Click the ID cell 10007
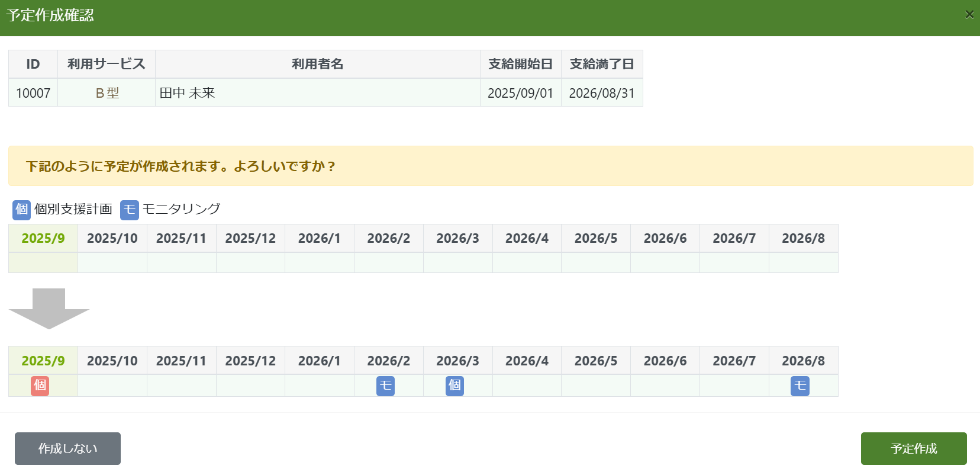This screenshot has height=472, width=980. [x=33, y=93]
